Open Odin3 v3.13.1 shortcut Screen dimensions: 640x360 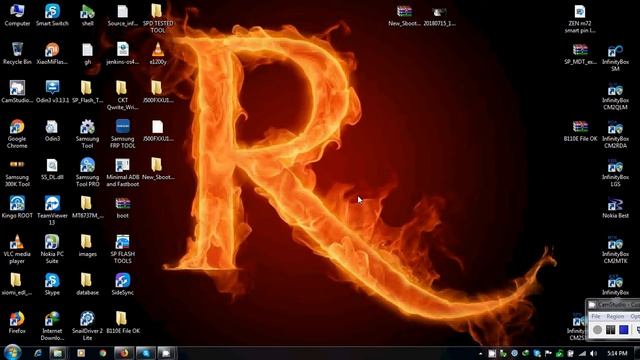[52, 91]
